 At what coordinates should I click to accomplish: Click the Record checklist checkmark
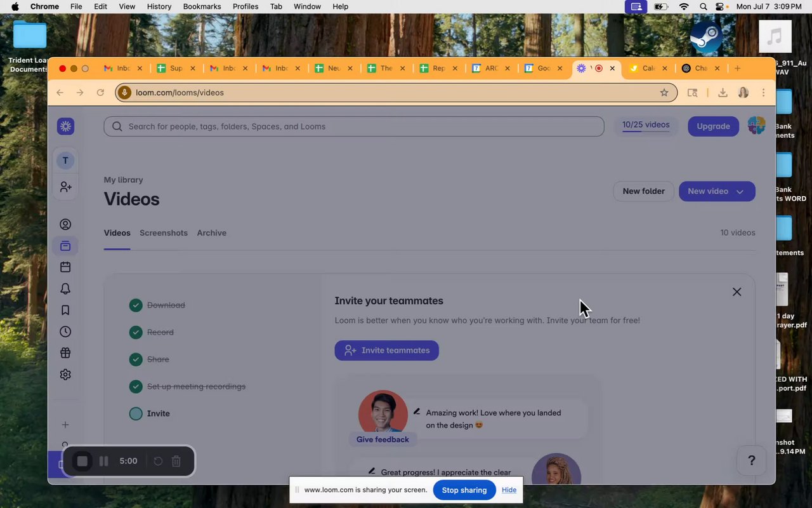[136, 332]
